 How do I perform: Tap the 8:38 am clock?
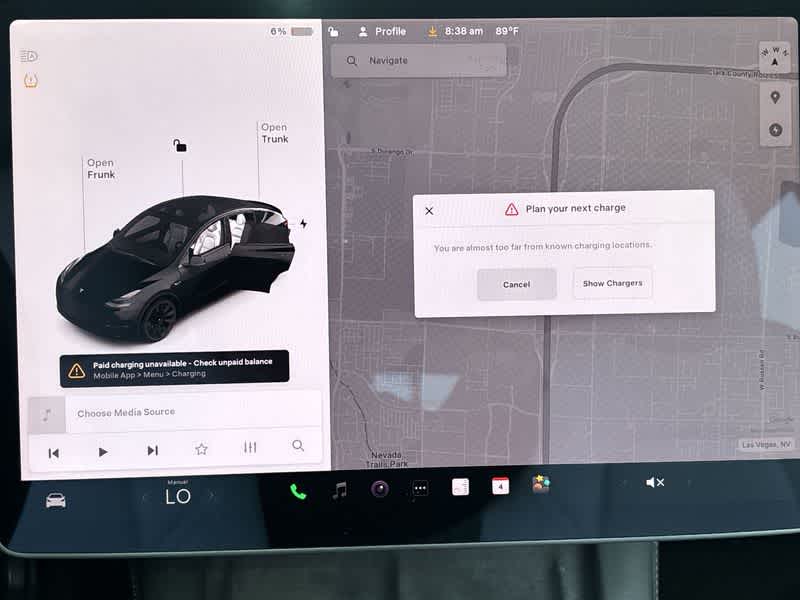pyautogui.click(x=463, y=31)
